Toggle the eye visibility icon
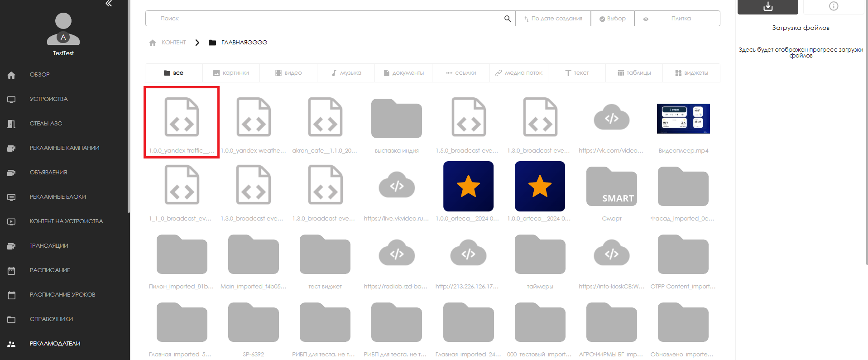This screenshot has height=360, width=868. 646,19
